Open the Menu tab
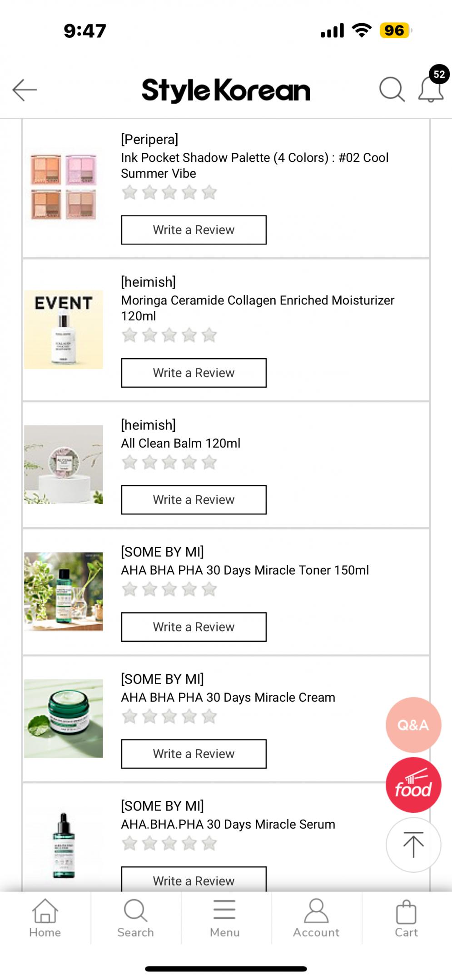The height and width of the screenshot is (980, 452). [224, 918]
